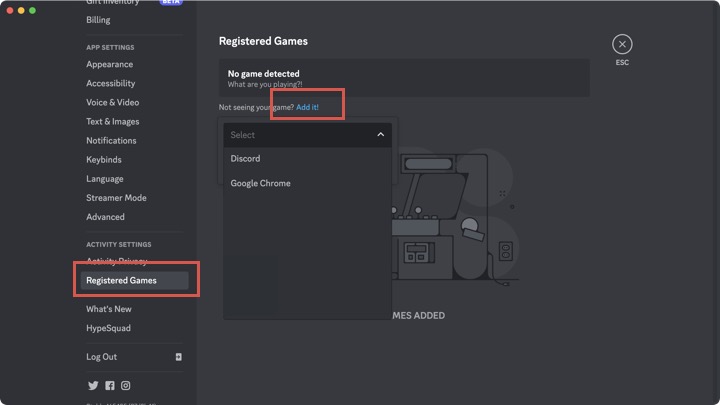This screenshot has width=720, height=405.
Task: Go to Voice & Video settings
Action: coord(112,103)
